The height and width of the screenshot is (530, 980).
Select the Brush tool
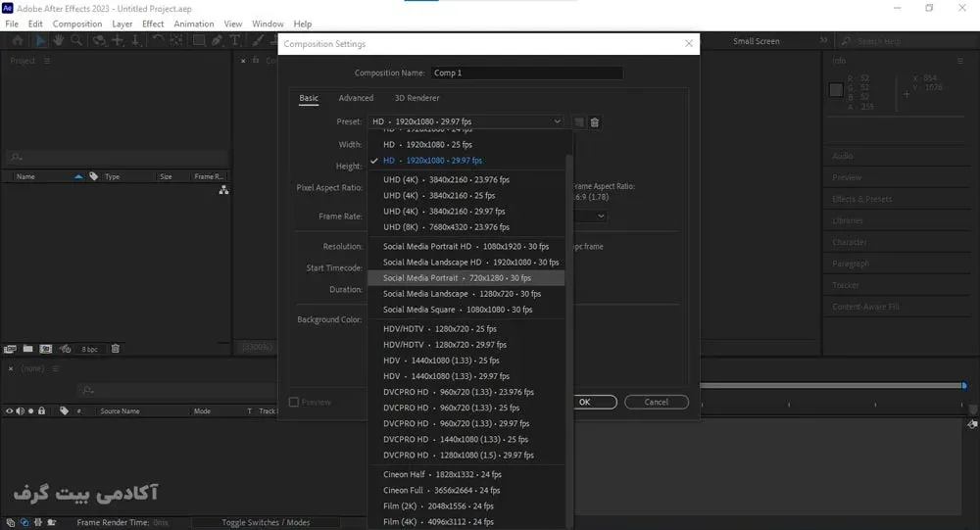coord(258,40)
